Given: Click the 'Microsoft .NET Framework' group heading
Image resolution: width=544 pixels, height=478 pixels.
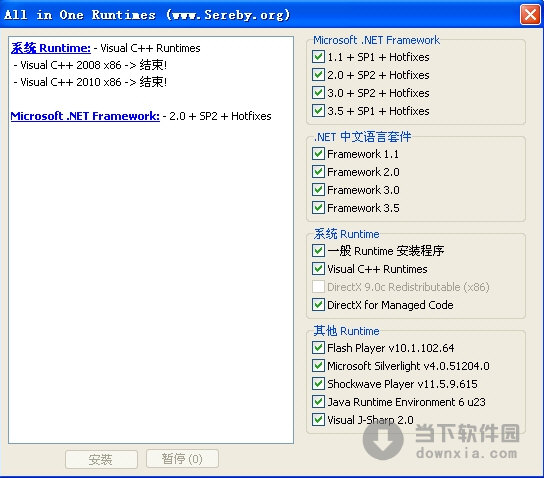Looking at the screenshot, I should 376,40.
